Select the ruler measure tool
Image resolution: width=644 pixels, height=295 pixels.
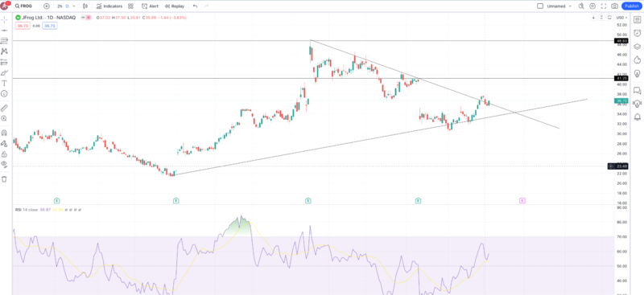(4, 108)
